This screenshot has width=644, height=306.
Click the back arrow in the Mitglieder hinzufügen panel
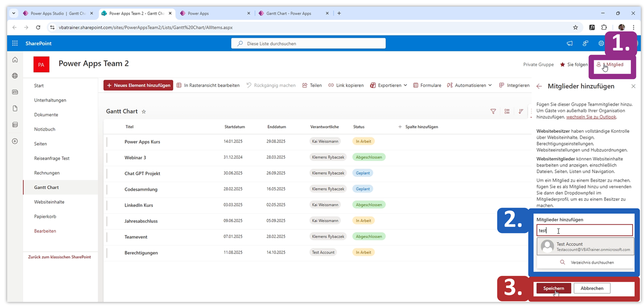click(539, 87)
